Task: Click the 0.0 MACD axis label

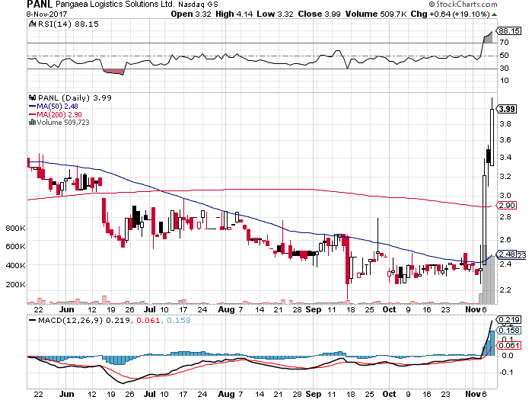Action: tap(507, 356)
